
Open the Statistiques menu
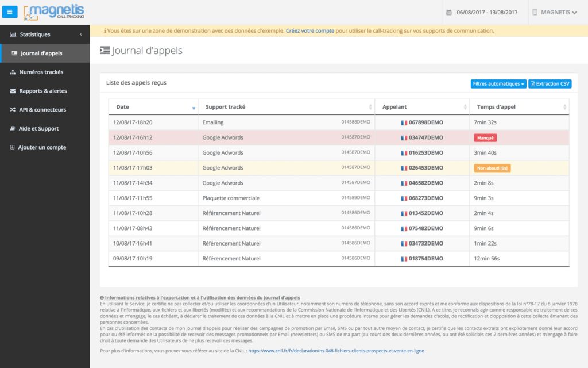point(45,34)
